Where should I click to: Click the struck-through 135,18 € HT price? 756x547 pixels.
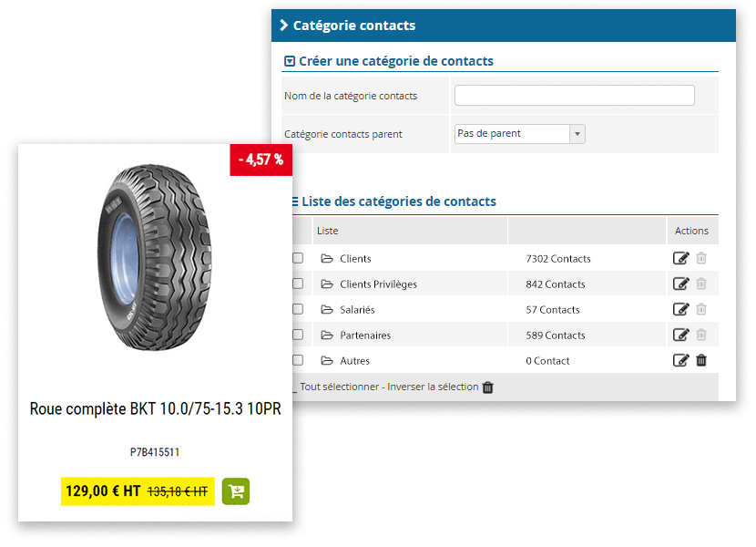pos(178,492)
